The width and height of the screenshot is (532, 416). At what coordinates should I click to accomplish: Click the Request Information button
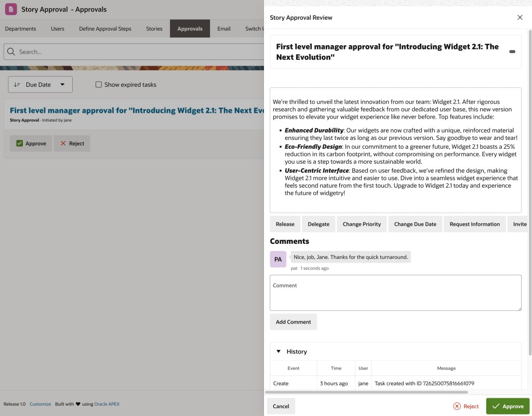(x=474, y=224)
